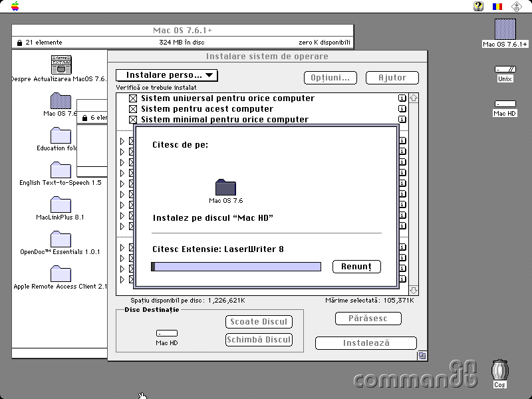Screen dimensions: 532x399
Task: Click the Mac OS 7.6.1+ window title bar
Action: (x=182, y=31)
